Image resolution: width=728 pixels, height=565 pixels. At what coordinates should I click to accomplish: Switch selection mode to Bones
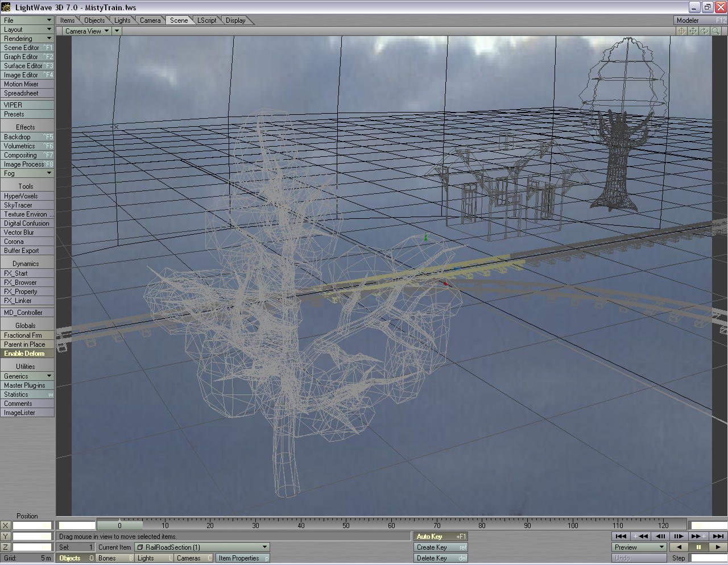pyautogui.click(x=115, y=558)
